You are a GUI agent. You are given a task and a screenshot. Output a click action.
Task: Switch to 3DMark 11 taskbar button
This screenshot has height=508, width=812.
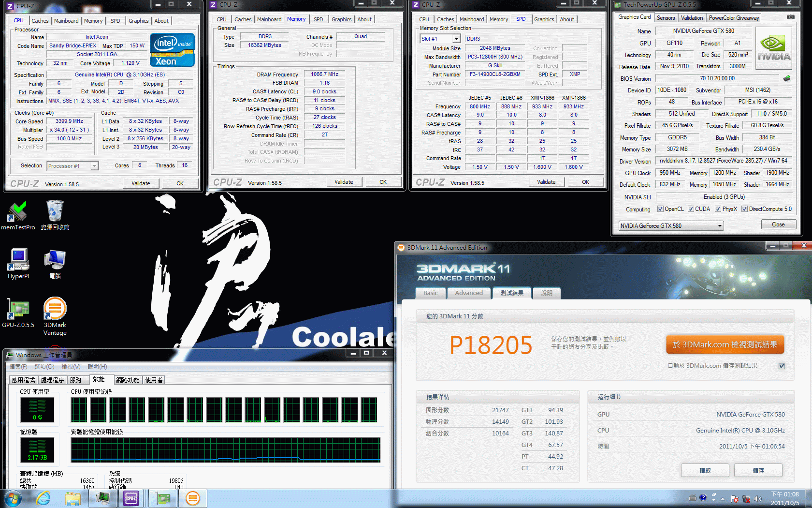(x=193, y=498)
